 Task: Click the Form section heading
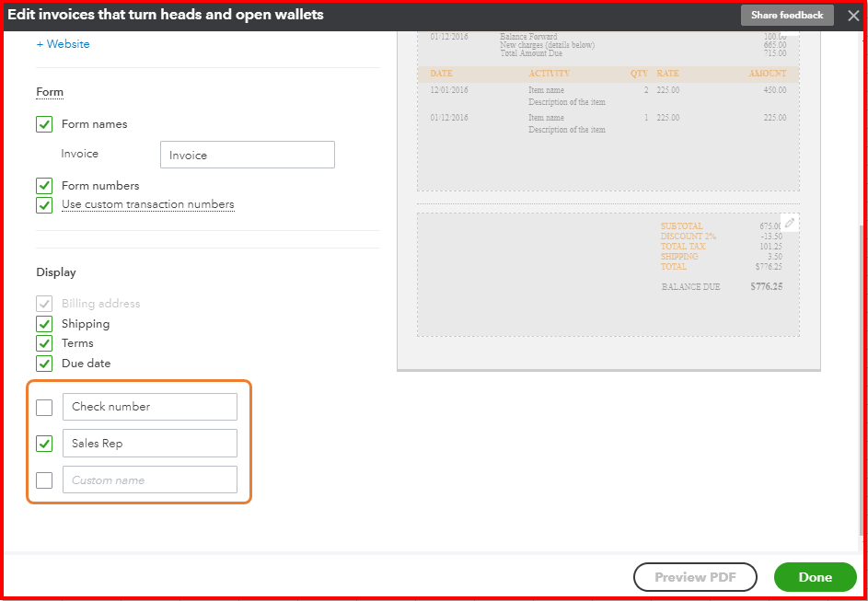click(x=50, y=92)
